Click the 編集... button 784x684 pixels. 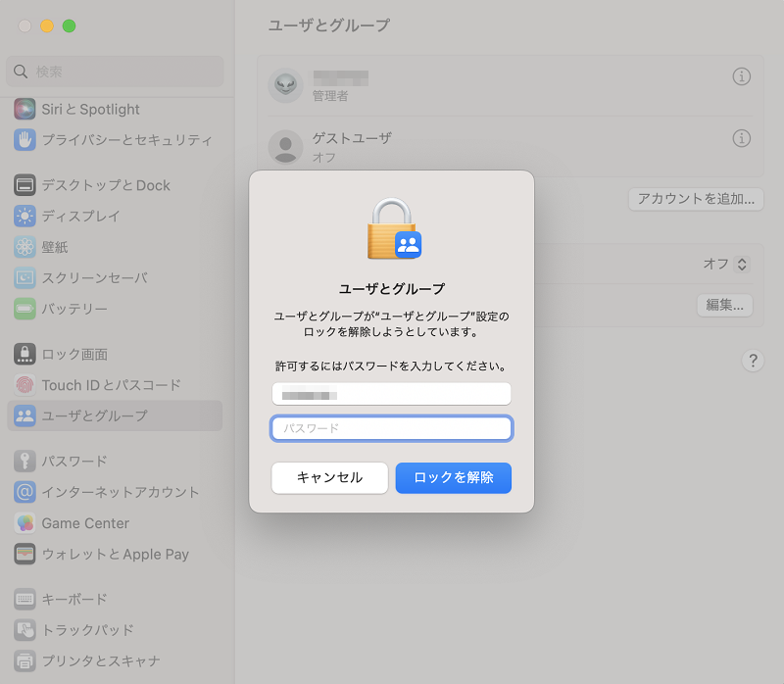click(725, 305)
